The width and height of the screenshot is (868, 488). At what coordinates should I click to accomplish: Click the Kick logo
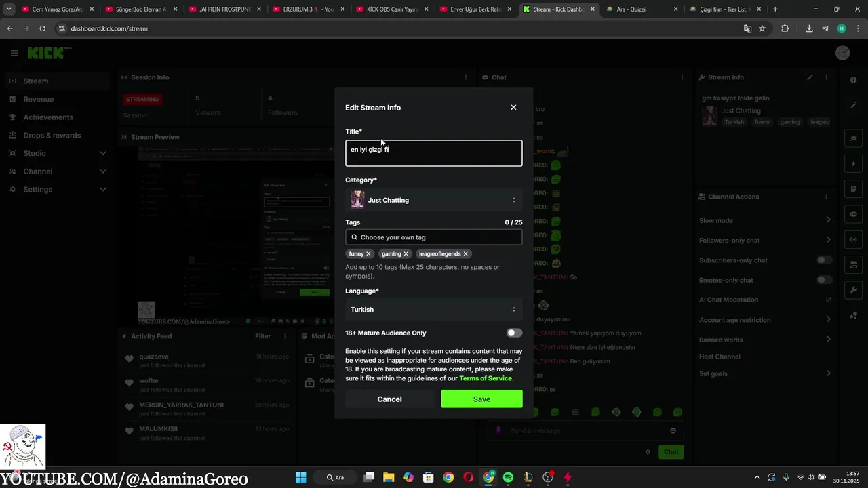pyautogui.click(x=49, y=53)
